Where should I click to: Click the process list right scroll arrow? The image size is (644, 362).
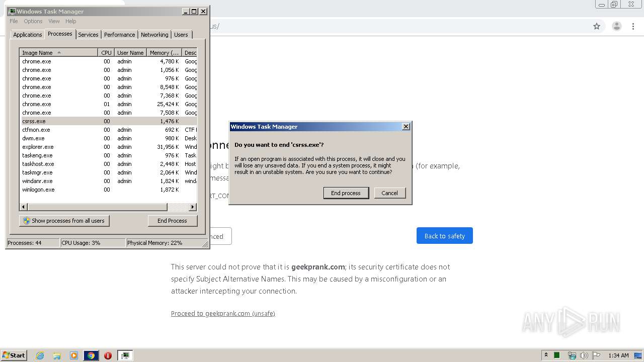coord(193,207)
